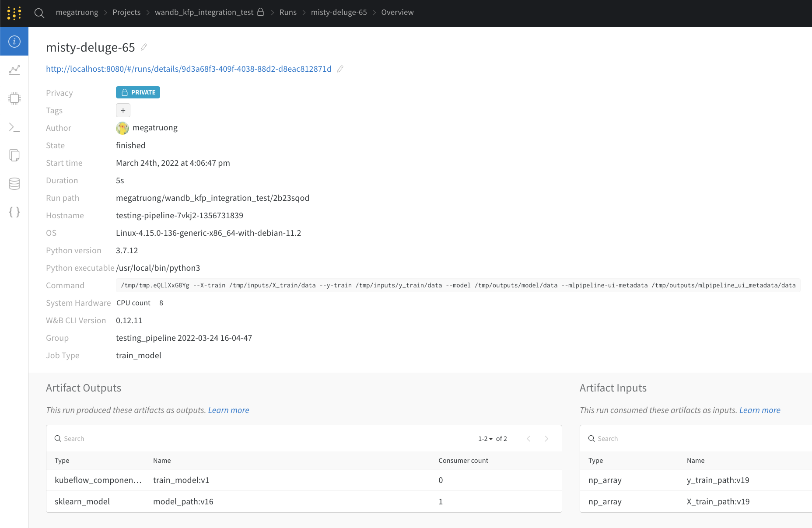Click the W&B logo
This screenshot has width=812, height=528.
click(14, 13)
